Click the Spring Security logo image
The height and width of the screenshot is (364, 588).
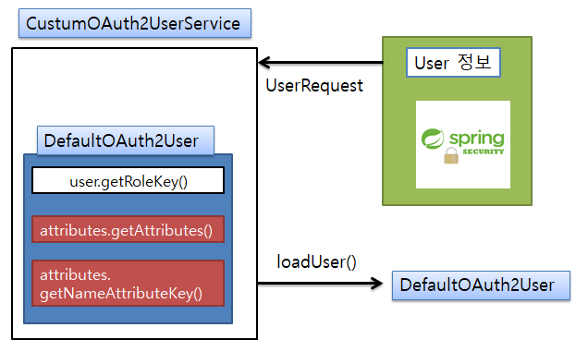[x=463, y=144]
